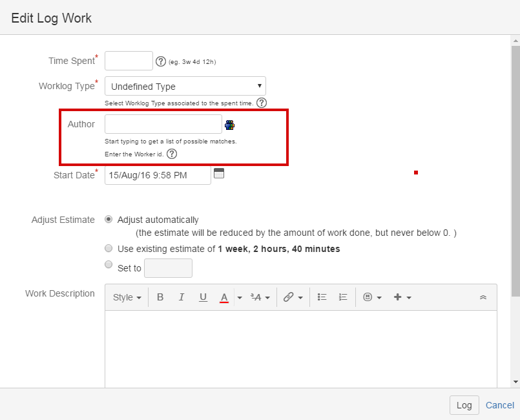Screen dimensions: 520x420
Task: Open the emoticon insert menu
Action: point(372,297)
